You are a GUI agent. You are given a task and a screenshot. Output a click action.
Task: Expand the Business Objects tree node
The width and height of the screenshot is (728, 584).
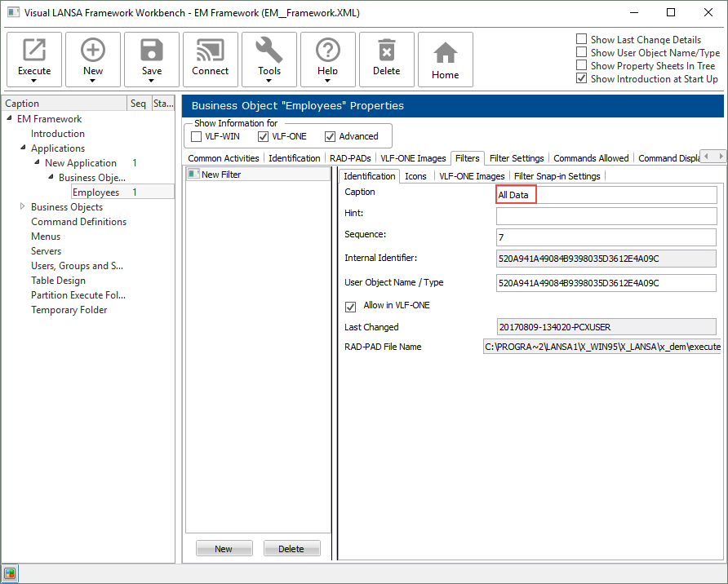(22, 206)
